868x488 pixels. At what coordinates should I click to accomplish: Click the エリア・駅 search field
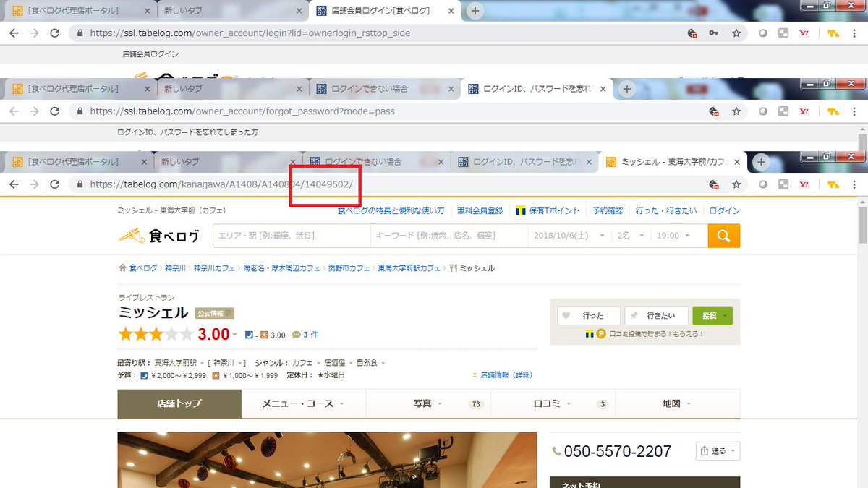[292, 236]
